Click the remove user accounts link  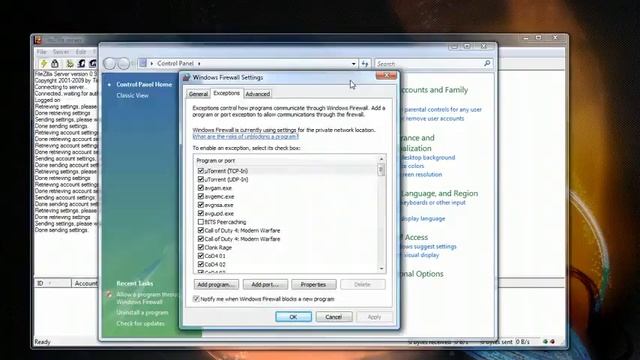click(434, 118)
